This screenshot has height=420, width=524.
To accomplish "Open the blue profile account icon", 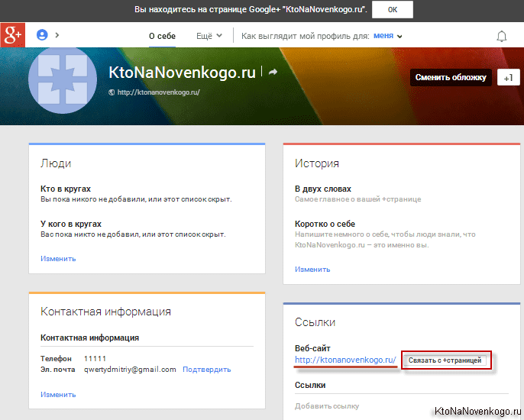I will tap(42, 35).
